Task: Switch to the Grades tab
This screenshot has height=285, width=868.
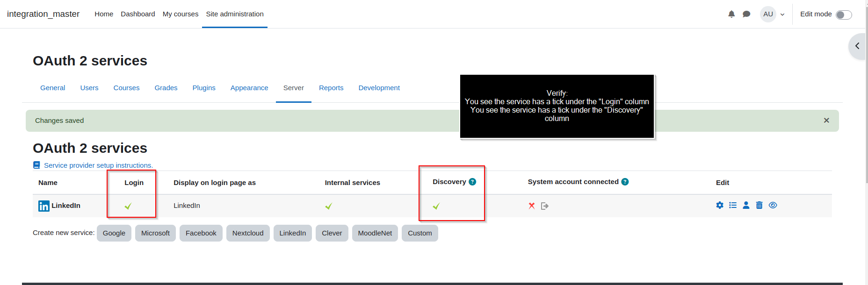Action: pyautogui.click(x=166, y=88)
